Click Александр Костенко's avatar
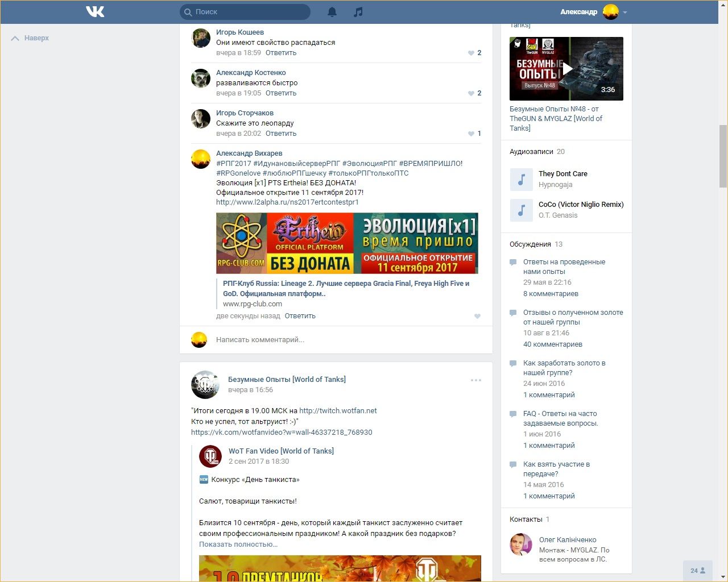Screen dimensions: 728x582 (201, 78)
